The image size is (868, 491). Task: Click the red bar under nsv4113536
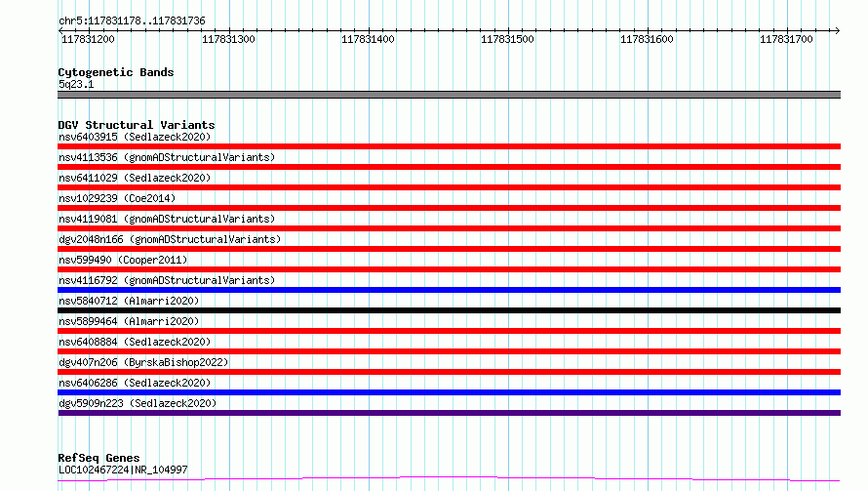pos(449,167)
